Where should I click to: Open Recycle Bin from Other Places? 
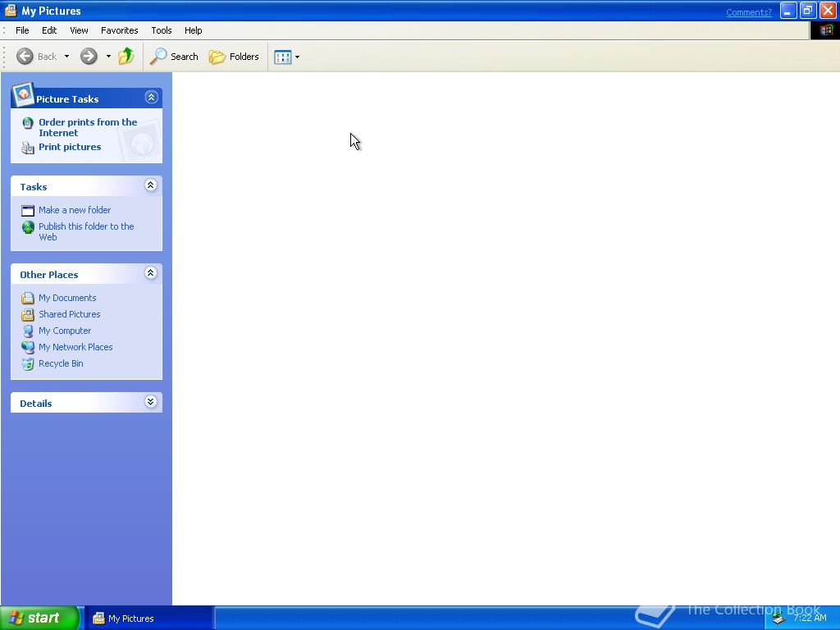61,363
